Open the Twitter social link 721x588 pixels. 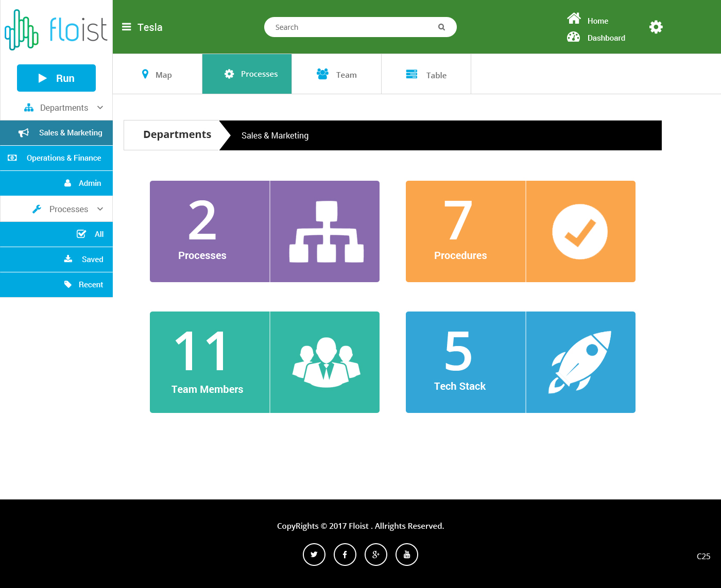[314, 555]
